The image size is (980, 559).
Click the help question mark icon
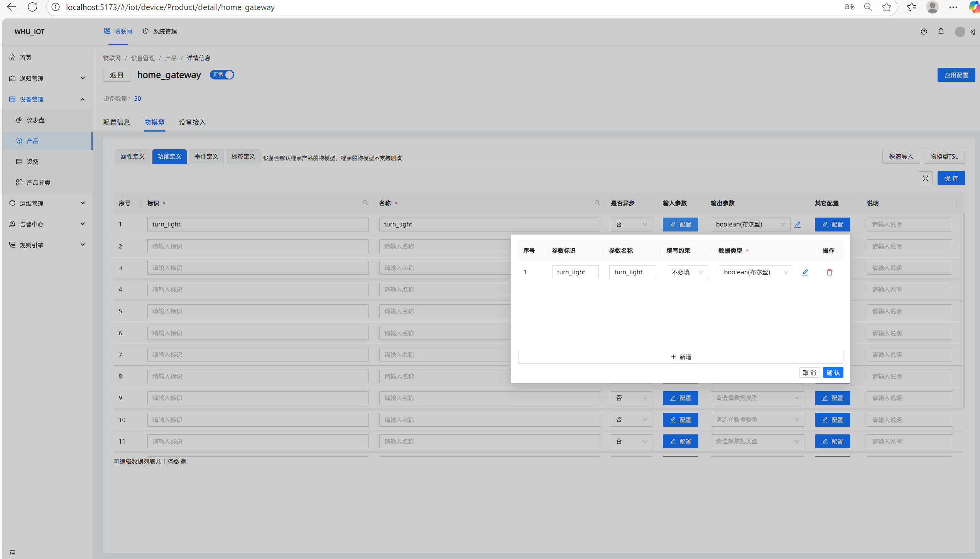click(x=924, y=32)
